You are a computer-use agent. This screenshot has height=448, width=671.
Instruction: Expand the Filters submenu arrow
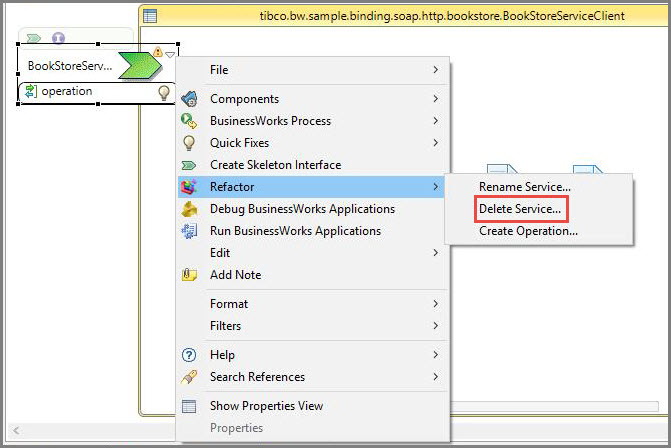click(436, 326)
